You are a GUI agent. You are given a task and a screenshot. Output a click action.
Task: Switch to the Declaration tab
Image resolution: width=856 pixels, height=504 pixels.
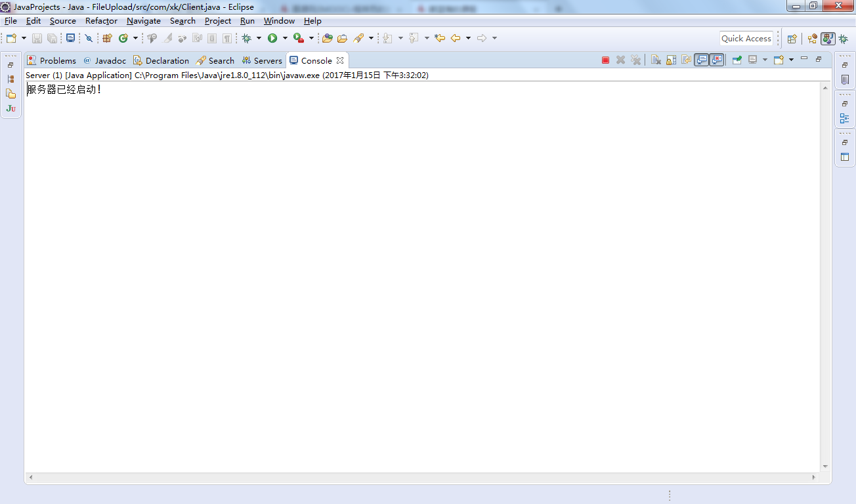(x=161, y=60)
